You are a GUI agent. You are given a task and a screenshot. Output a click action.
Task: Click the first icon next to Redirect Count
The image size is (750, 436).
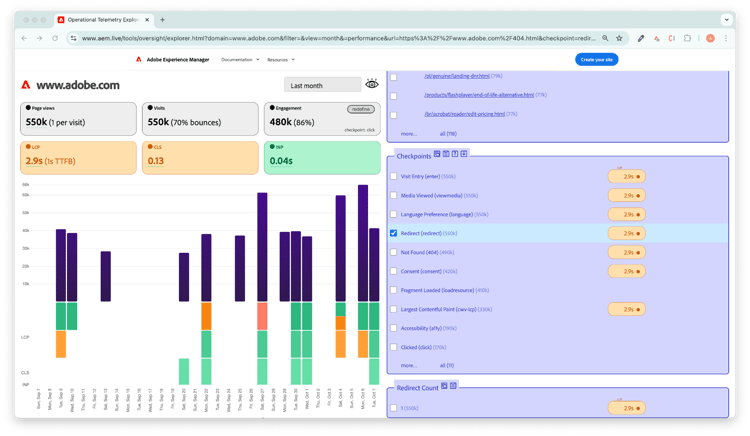click(x=444, y=386)
